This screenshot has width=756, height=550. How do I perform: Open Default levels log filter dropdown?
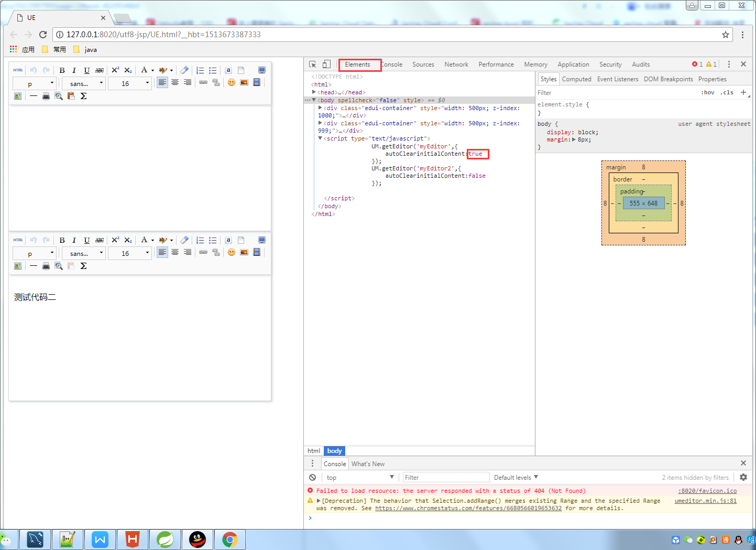tap(516, 478)
